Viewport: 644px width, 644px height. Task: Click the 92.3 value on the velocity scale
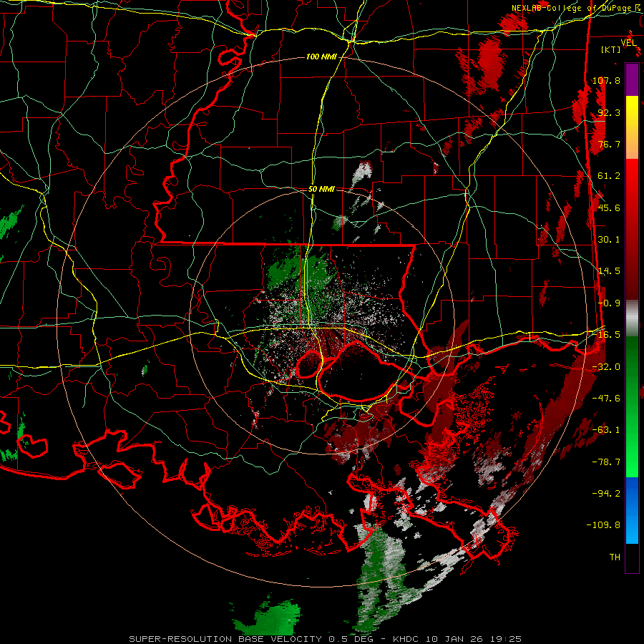click(609, 112)
